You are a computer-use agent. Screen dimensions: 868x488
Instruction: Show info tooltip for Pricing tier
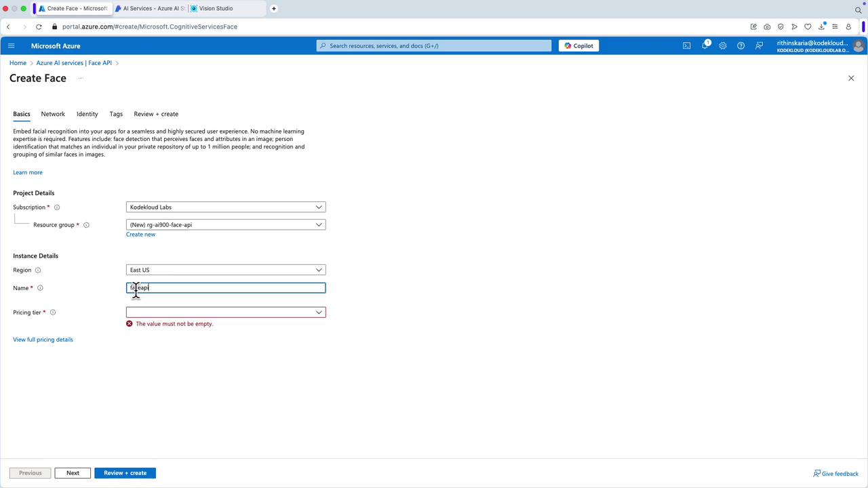(x=53, y=312)
